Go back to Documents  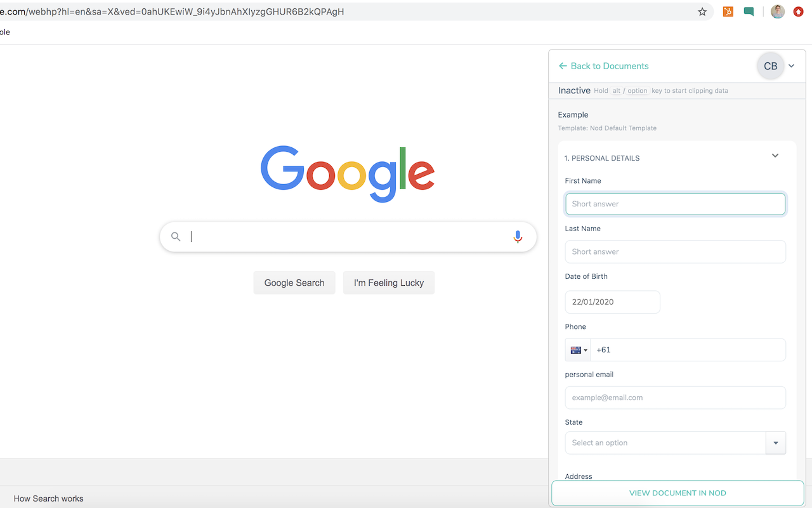(603, 66)
